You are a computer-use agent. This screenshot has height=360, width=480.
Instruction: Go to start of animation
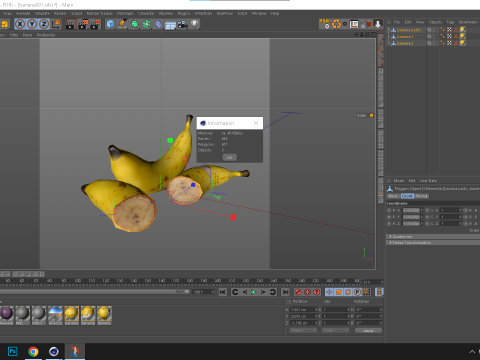[x=223, y=292]
